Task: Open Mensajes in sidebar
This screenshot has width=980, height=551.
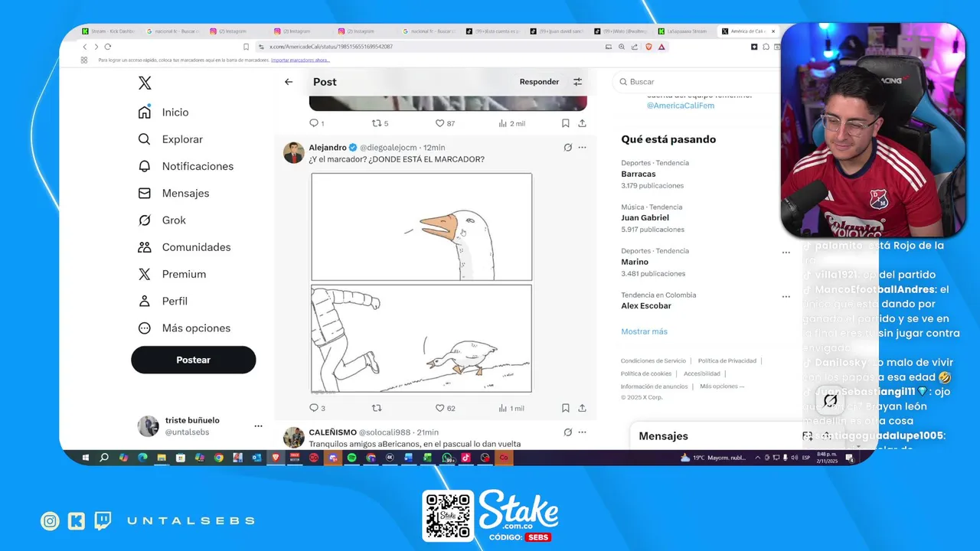Action: [x=173, y=194]
